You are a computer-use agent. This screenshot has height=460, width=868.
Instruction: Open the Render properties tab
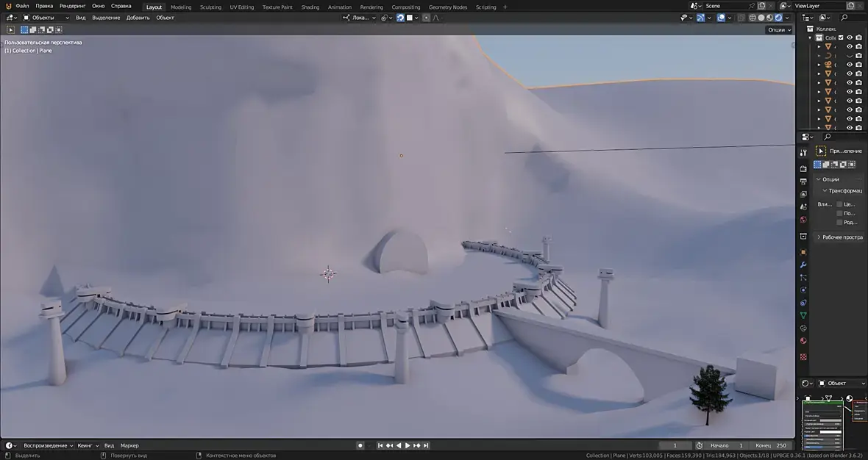pos(803,168)
